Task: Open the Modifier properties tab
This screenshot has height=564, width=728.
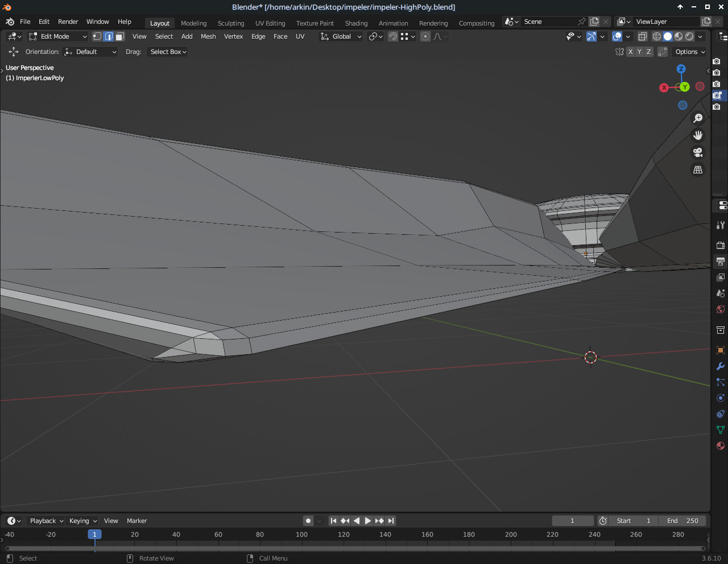Action: (x=721, y=366)
